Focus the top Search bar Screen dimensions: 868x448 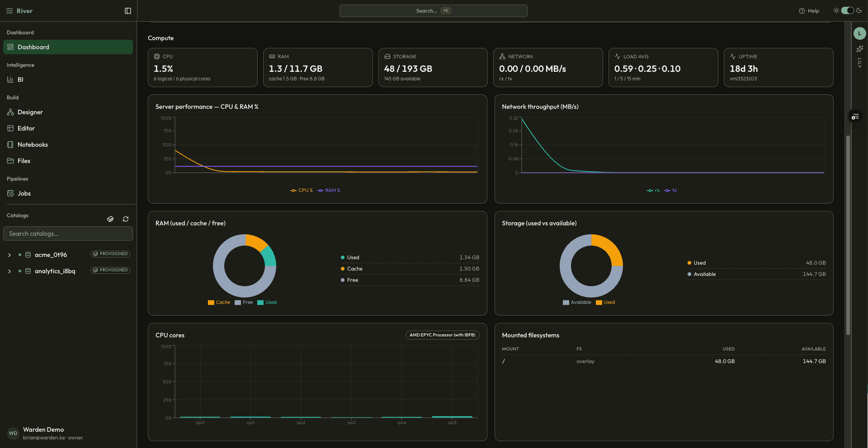pyautogui.click(x=433, y=11)
